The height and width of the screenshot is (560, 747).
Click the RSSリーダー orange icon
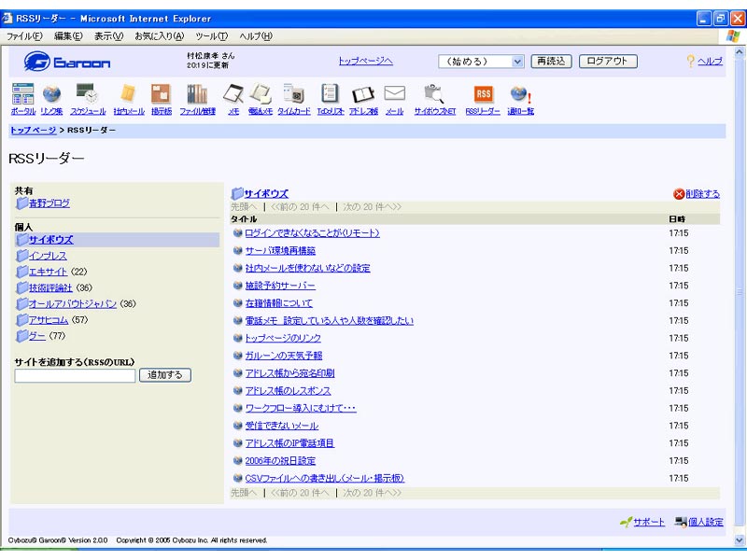(x=483, y=93)
